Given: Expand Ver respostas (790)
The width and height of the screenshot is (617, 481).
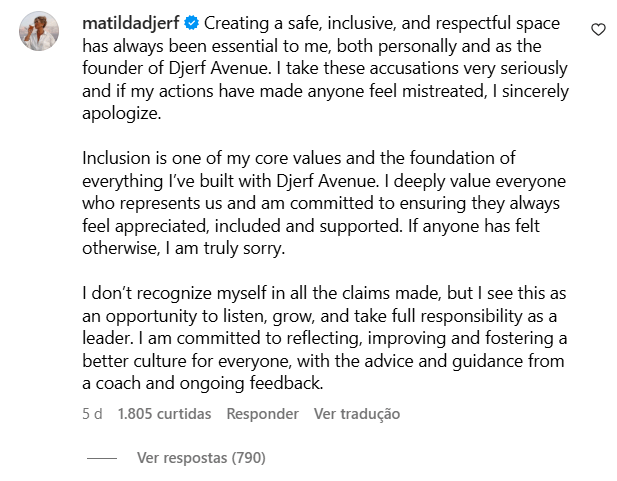Looking at the screenshot, I should tap(201, 458).
